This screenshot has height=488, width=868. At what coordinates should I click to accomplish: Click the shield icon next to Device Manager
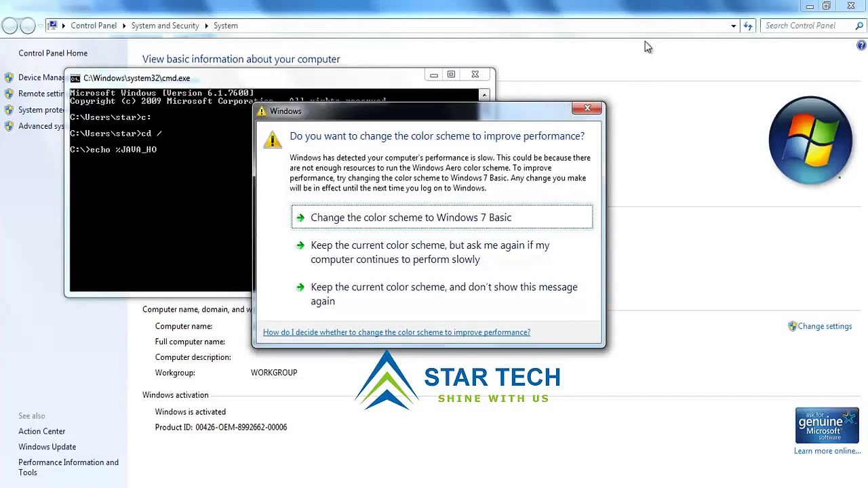pyautogui.click(x=9, y=77)
